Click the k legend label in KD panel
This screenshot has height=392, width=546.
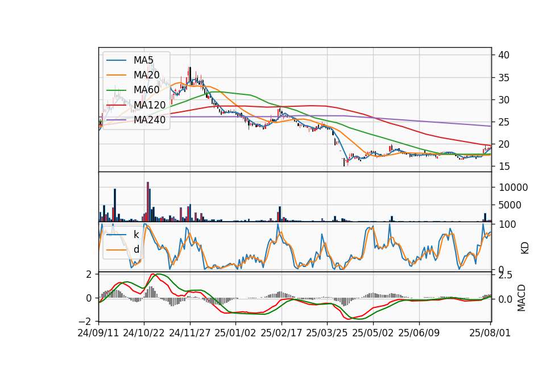(x=136, y=235)
